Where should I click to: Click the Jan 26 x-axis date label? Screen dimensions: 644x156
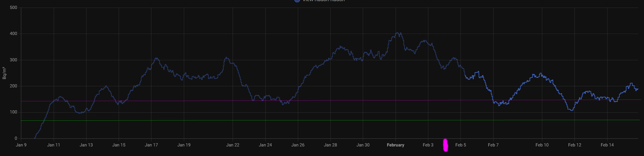pos(298,145)
